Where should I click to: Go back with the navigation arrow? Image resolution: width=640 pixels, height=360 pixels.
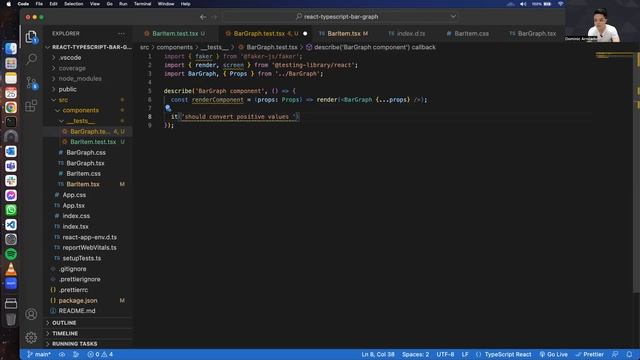pyautogui.click(x=203, y=17)
